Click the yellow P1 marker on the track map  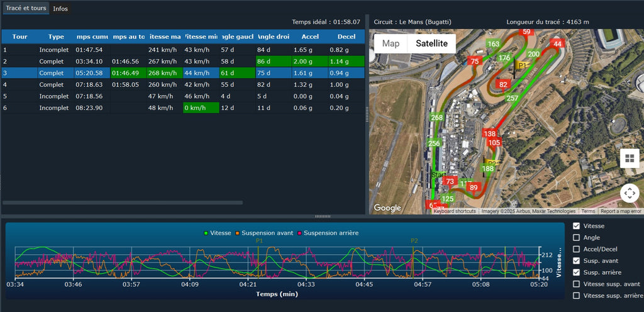[521, 65]
